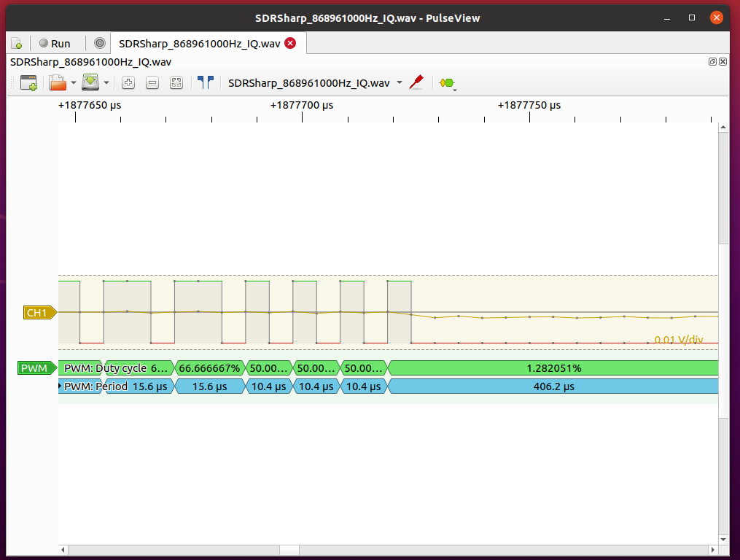Click the vertical scrollbar up arrow

coord(723,127)
